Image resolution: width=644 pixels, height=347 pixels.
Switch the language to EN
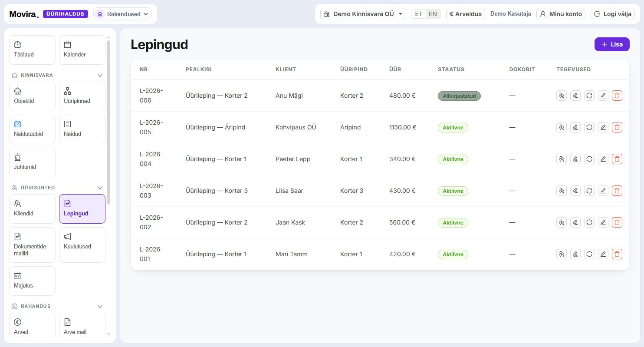tap(433, 14)
